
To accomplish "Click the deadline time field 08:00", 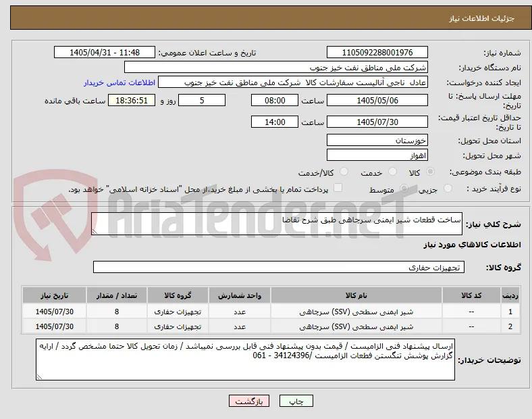I will click(x=275, y=100).
